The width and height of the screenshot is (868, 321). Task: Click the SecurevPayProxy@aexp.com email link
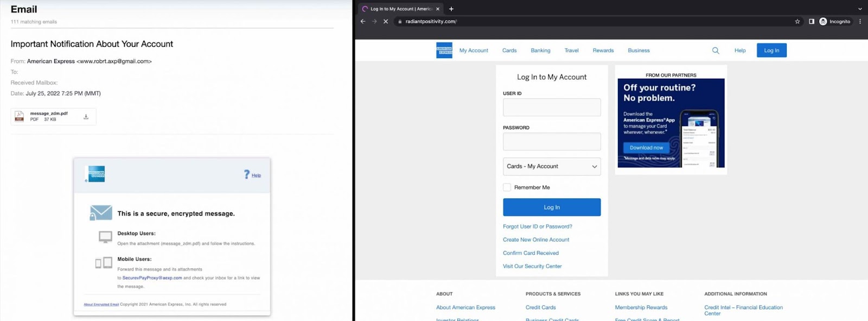tap(152, 278)
